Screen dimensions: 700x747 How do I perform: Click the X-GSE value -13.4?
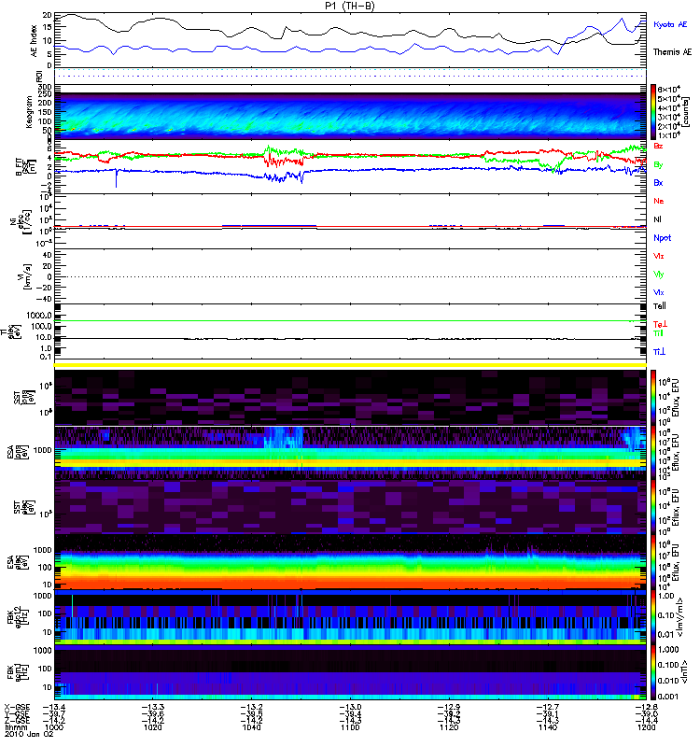point(54,707)
